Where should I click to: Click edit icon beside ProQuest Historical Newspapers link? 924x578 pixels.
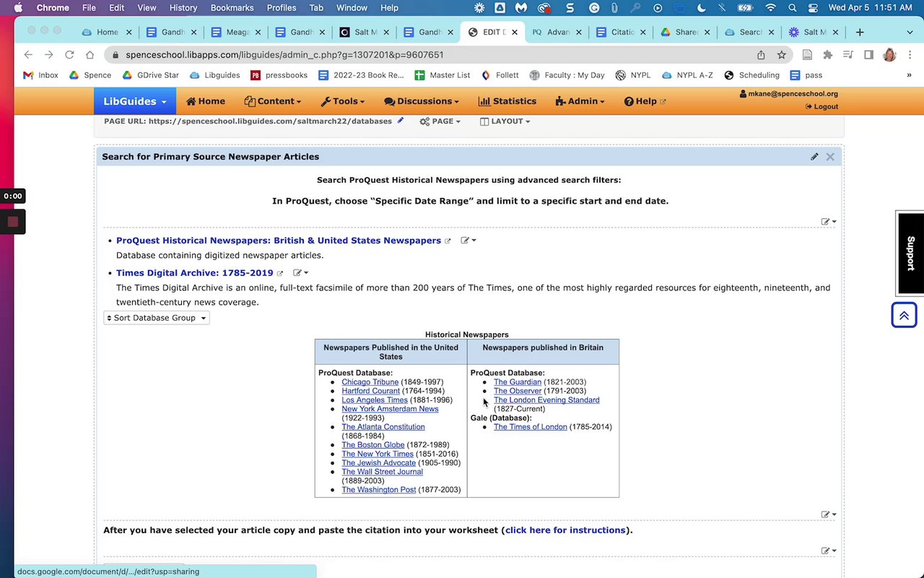[468, 241]
